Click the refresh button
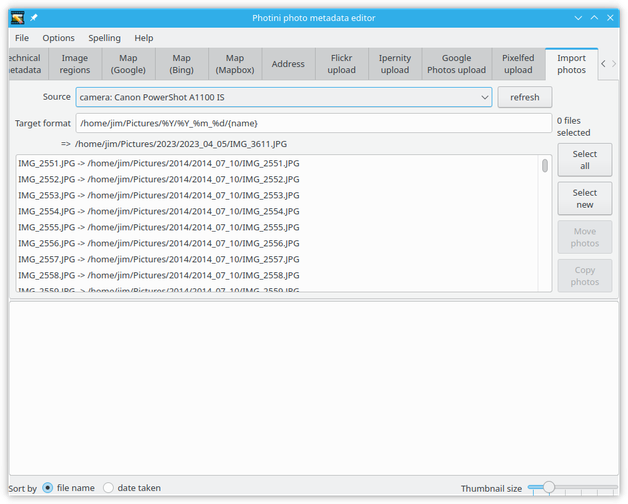 [525, 97]
